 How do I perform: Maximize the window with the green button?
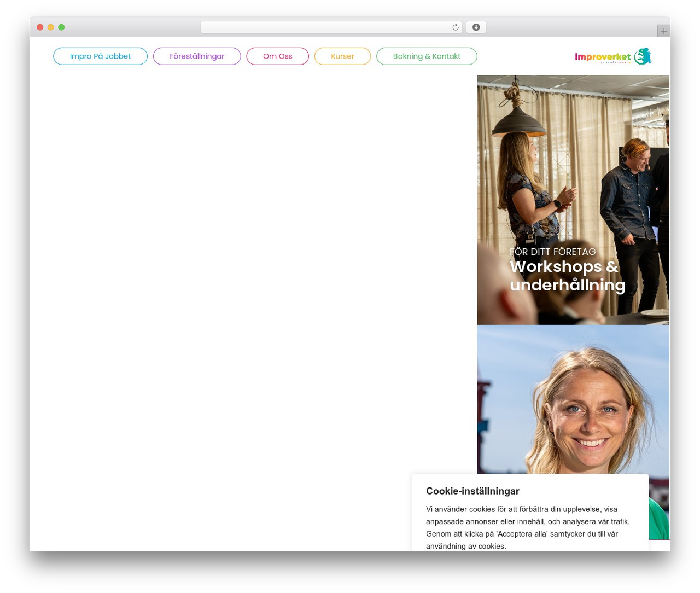pyautogui.click(x=61, y=27)
